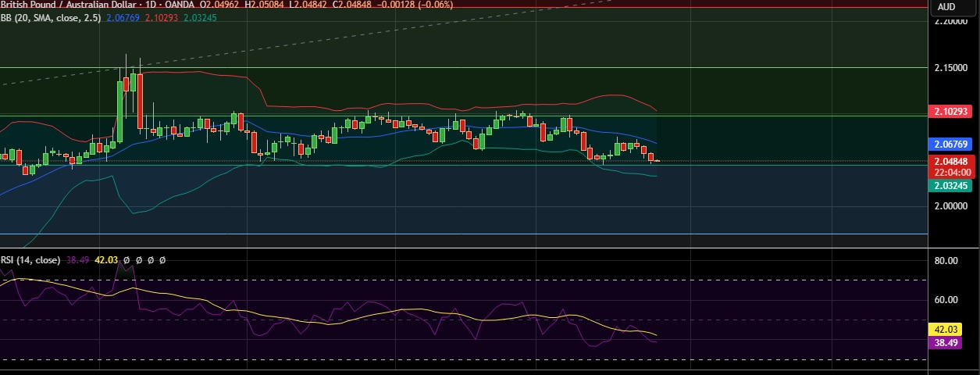Screen dimensions: 980x375
Task: Click the current price label 2.04848
Action: 950,162
